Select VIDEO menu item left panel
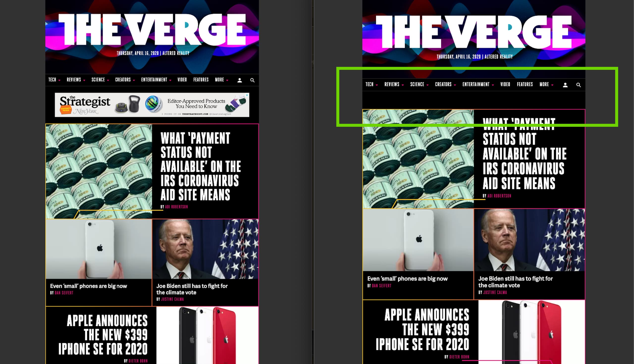The width and height of the screenshot is (634, 364). click(x=182, y=80)
